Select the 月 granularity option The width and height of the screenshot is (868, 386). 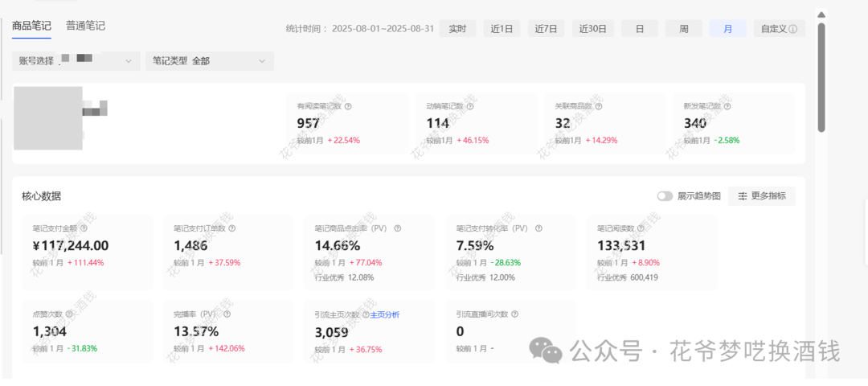point(728,29)
